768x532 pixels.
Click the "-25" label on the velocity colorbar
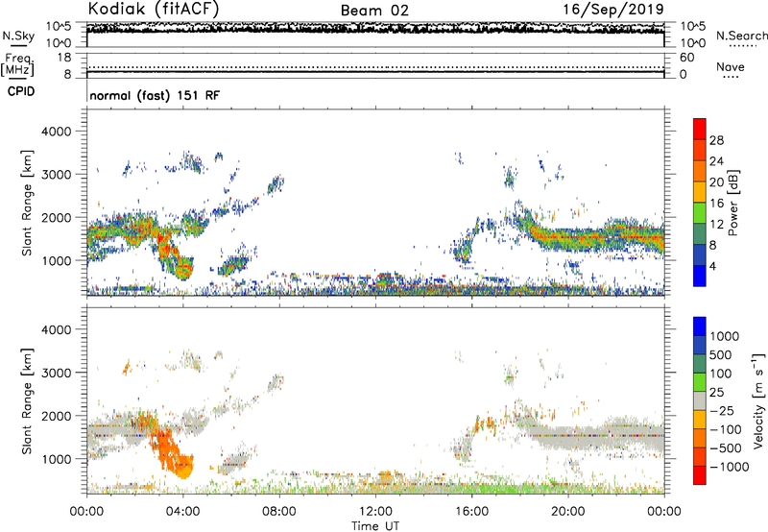723,411
